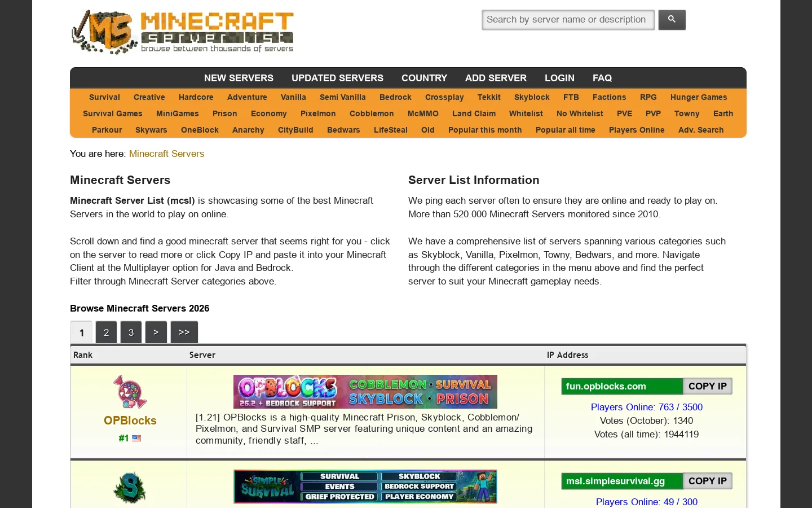Click the Simple Survival banner image

(x=365, y=487)
